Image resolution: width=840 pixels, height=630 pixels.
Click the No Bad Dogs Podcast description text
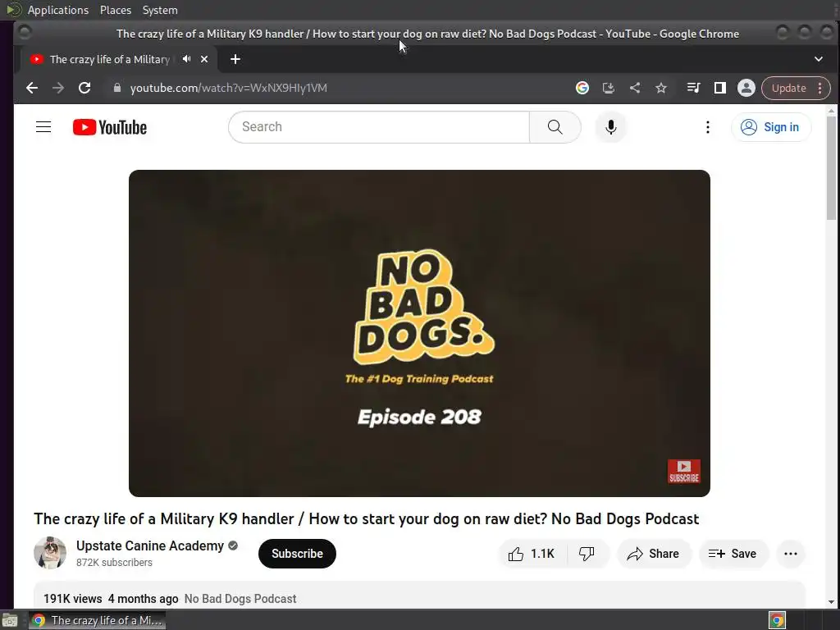240,598
